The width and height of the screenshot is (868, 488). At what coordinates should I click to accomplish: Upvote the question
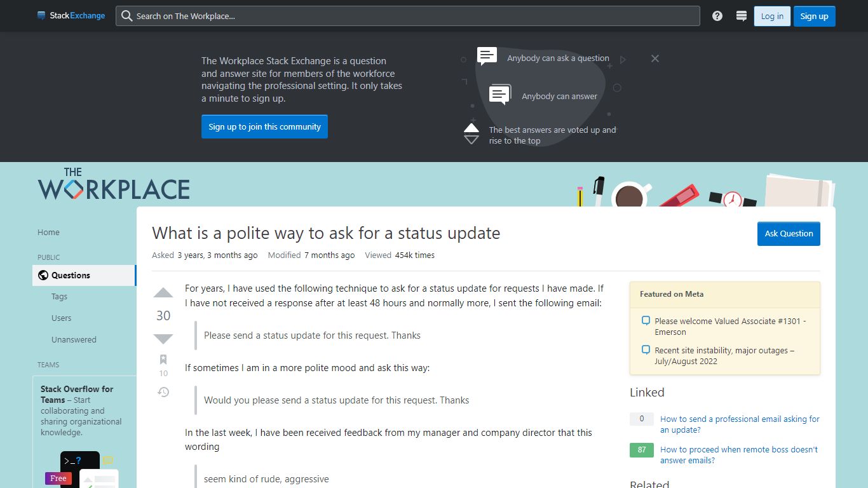pyautogui.click(x=163, y=293)
